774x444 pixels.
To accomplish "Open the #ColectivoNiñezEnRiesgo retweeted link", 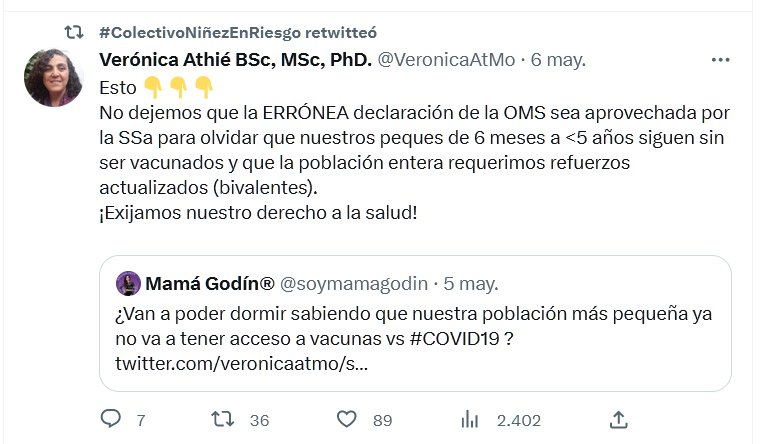I will [238, 33].
